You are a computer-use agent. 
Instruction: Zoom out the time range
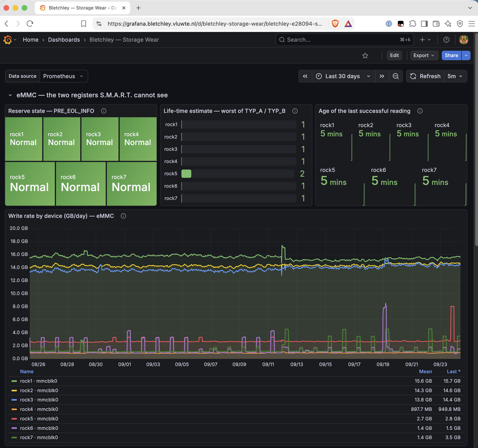[396, 76]
